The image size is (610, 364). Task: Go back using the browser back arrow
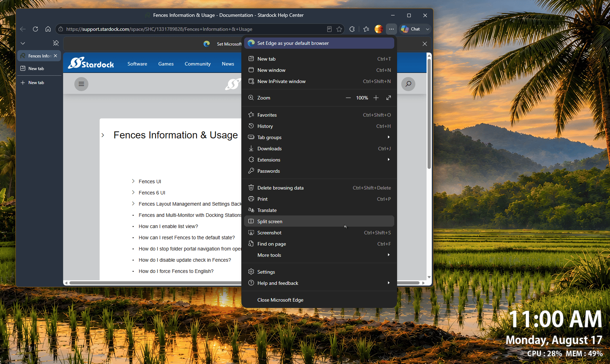point(23,29)
